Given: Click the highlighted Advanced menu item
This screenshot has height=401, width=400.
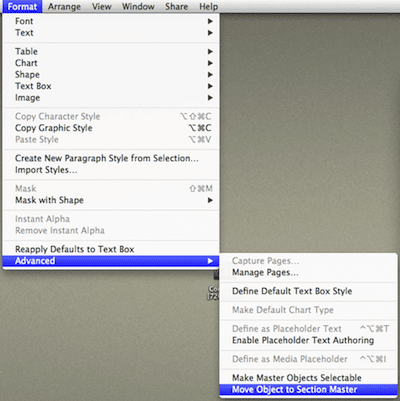Looking at the screenshot, I should coord(111,261).
